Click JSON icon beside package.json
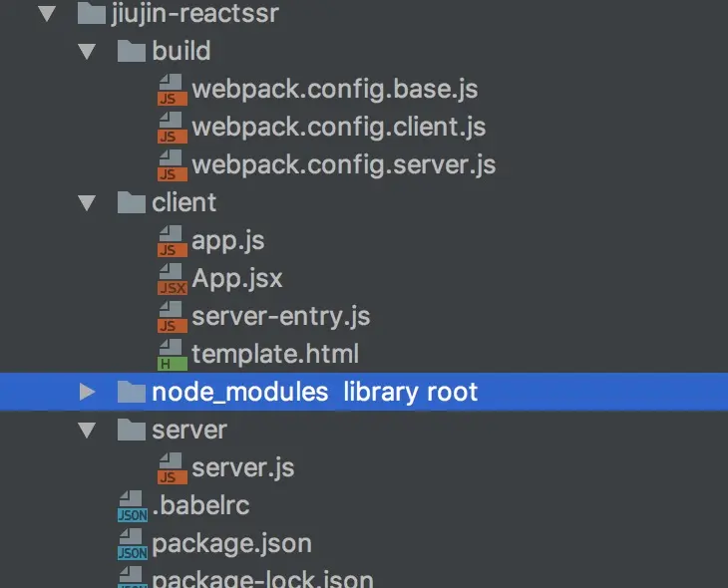The width and height of the screenshot is (728, 588). [x=133, y=544]
